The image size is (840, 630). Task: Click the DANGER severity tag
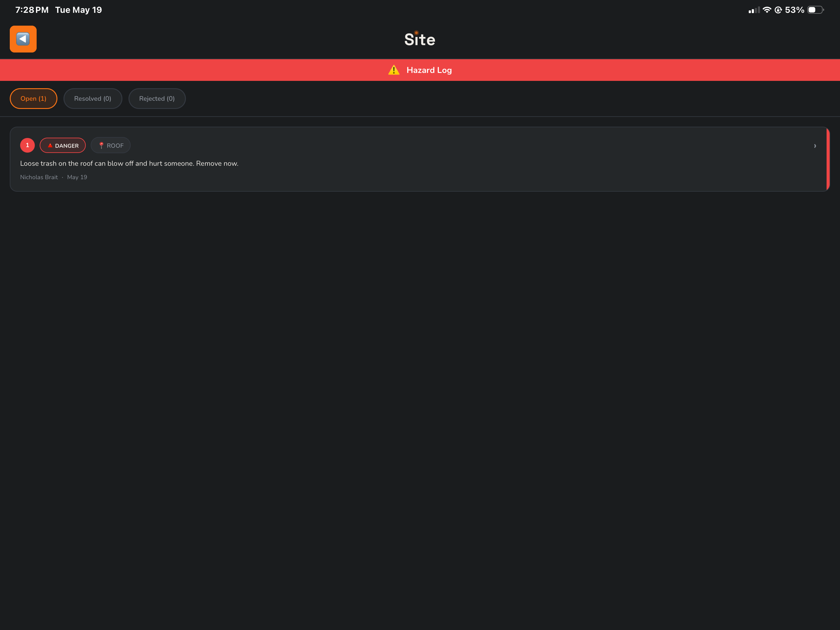tap(63, 145)
